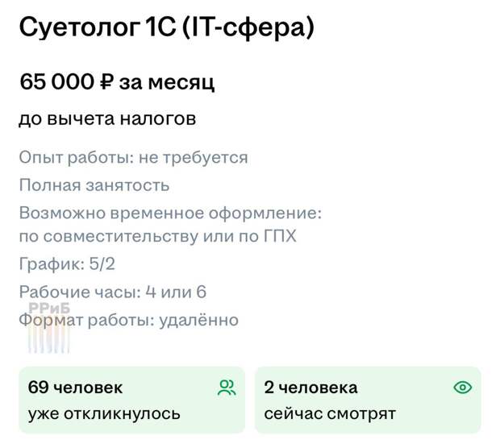Click the Опыт работы: не требуется line
Screen dimensions: 500x448
pos(133,157)
